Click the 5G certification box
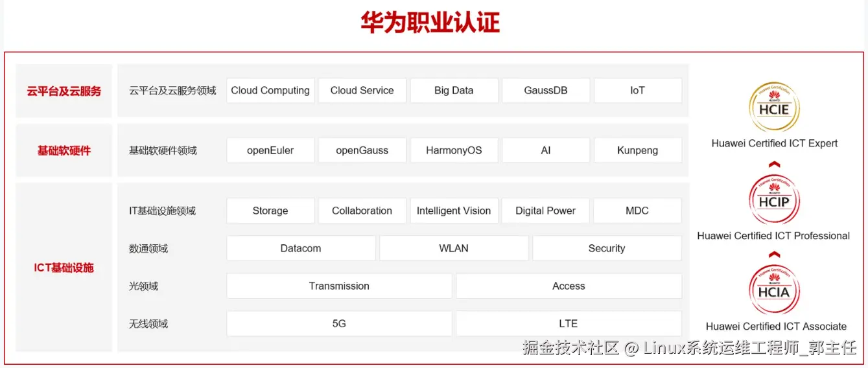The height and width of the screenshot is (368, 868). tap(339, 323)
